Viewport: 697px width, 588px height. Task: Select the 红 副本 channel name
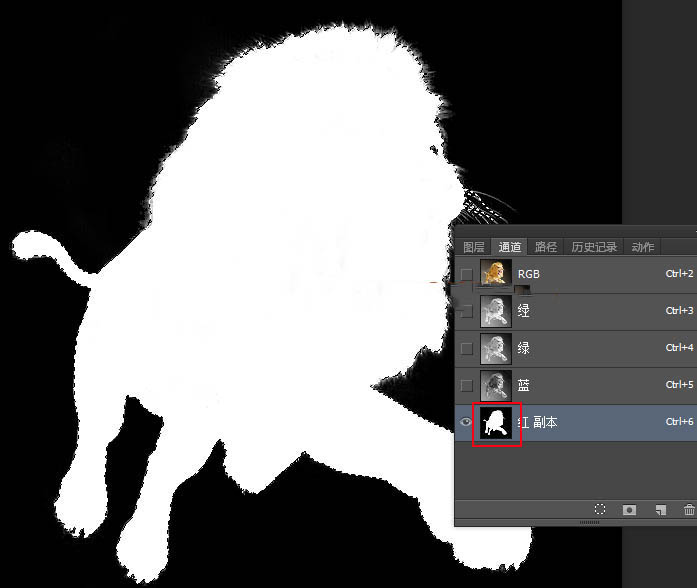(x=537, y=422)
